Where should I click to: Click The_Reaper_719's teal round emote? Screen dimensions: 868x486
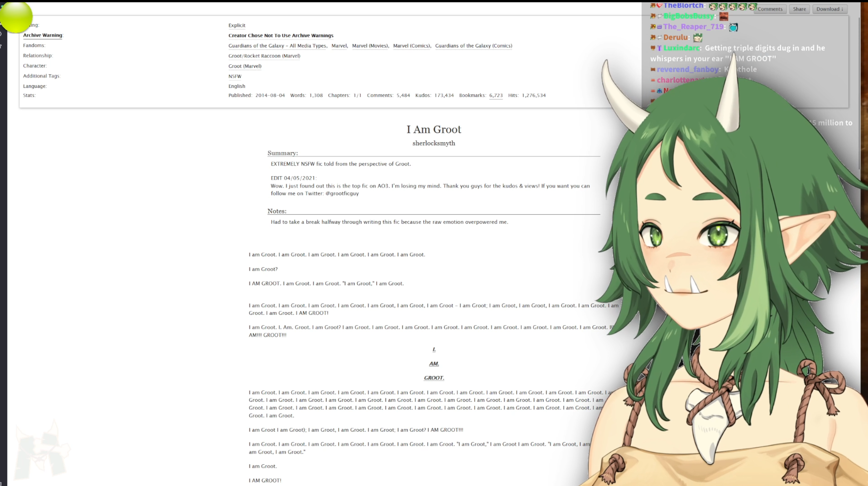coord(733,27)
